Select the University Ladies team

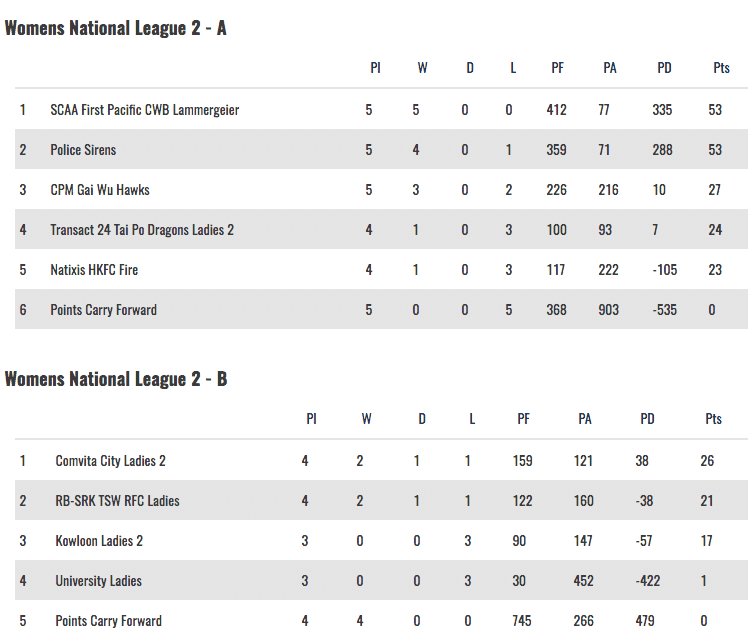coord(98,581)
